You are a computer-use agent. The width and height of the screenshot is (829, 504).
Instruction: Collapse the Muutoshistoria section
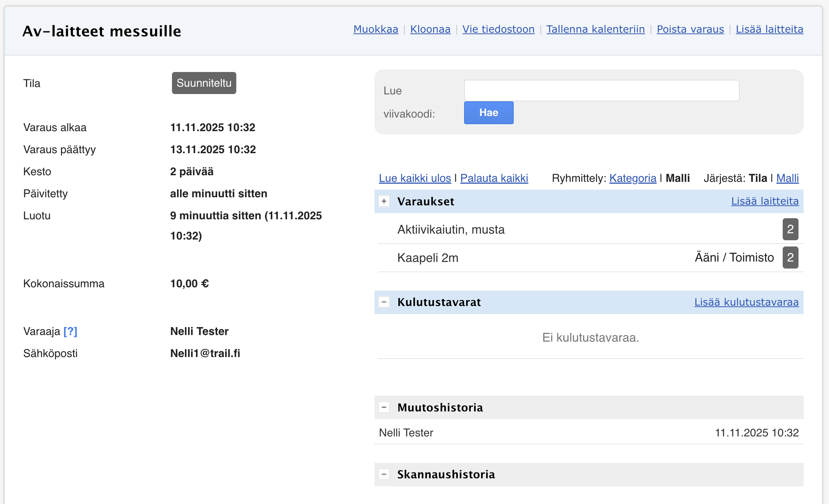pos(384,407)
